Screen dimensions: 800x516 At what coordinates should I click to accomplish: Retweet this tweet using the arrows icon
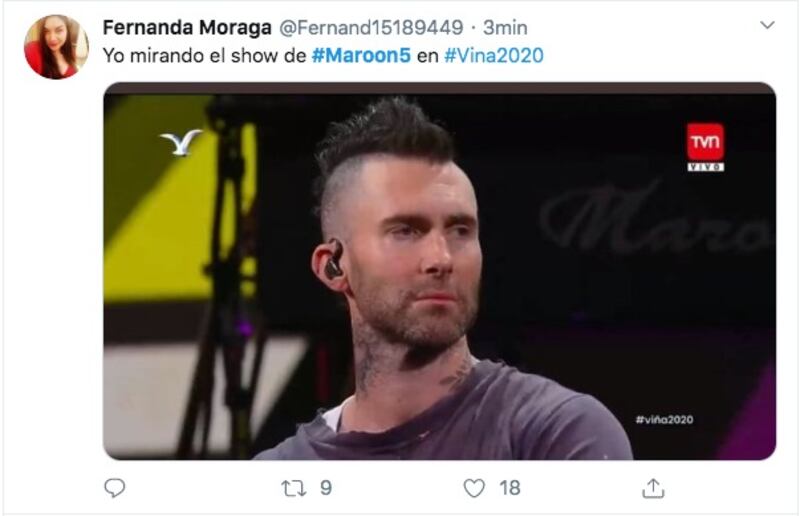tap(294, 488)
